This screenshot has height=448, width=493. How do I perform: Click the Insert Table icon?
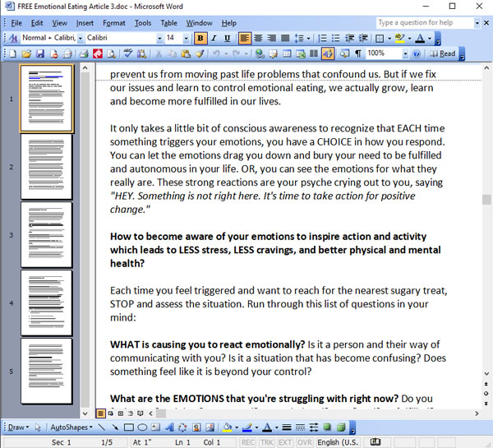287,53
